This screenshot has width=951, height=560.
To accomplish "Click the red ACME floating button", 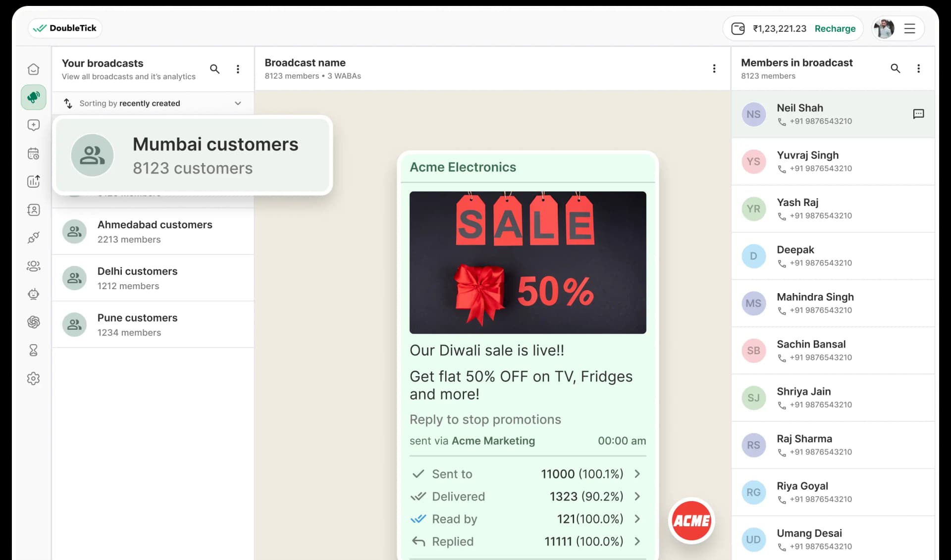I will pyautogui.click(x=691, y=520).
